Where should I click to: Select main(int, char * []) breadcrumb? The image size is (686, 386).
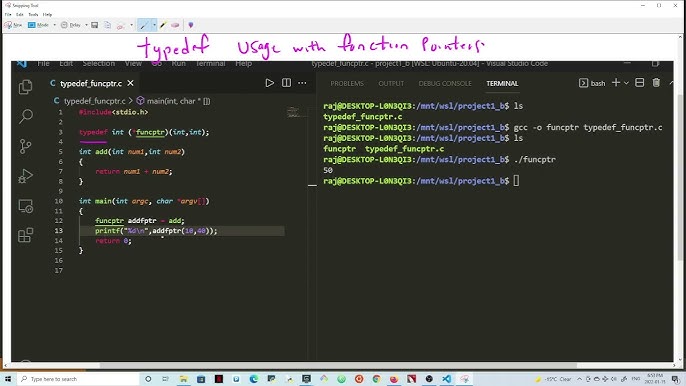pyautogui.click(x=173, y=101)
